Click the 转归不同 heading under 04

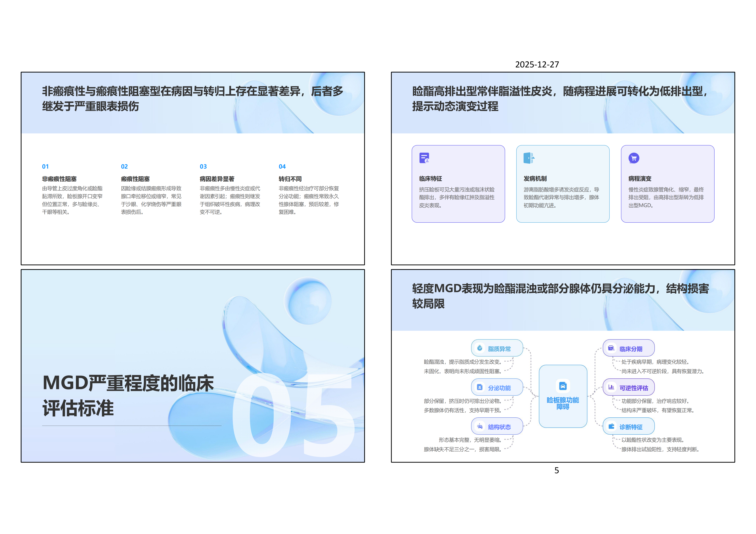(290, 179)
